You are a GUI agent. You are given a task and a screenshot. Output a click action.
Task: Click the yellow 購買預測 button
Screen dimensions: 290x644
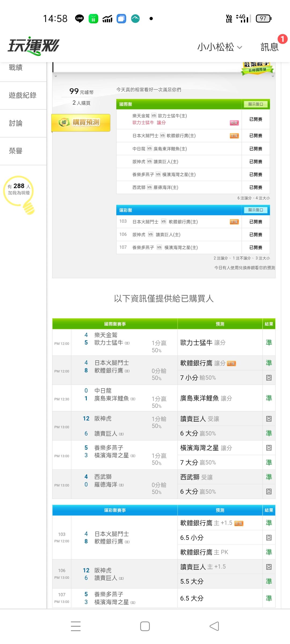(x=81, y=123)
